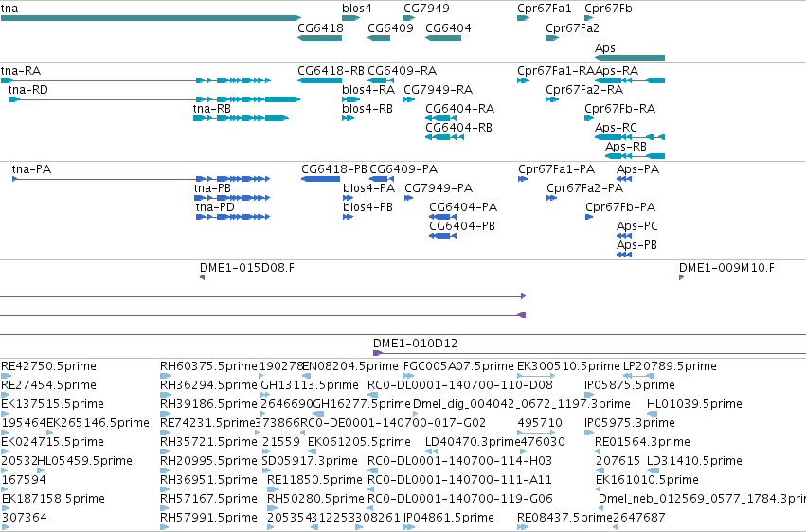The width and height of the screenshot is (806, 532).
Task: Select the RH36294.5prime EST label
Action: (208, 385)
